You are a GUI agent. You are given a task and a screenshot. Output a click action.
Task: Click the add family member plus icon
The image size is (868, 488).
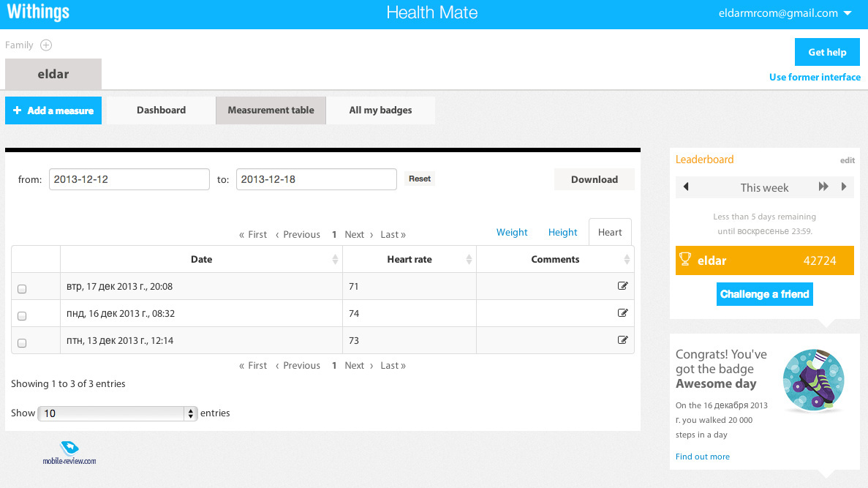point(46,45)
